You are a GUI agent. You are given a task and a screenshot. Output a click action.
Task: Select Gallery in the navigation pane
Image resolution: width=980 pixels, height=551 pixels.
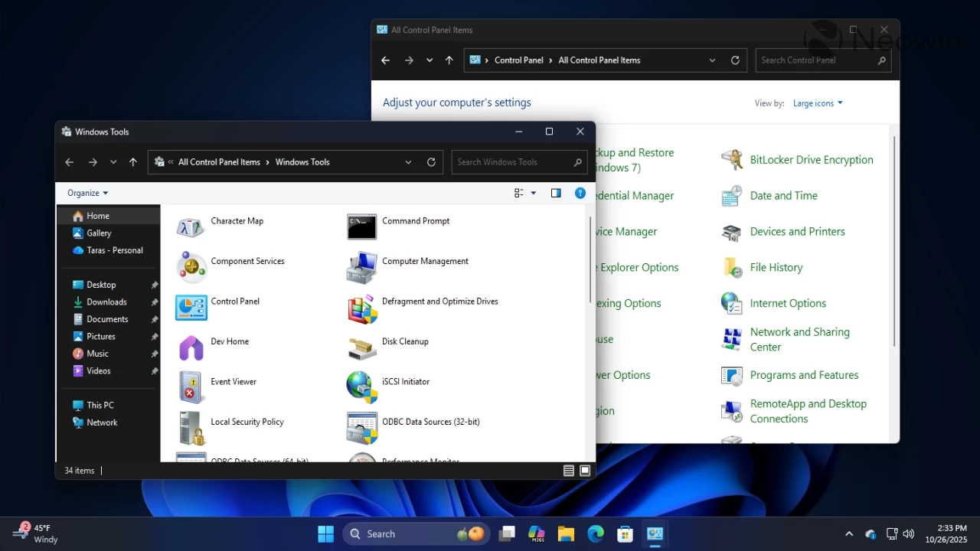point(99,233)
